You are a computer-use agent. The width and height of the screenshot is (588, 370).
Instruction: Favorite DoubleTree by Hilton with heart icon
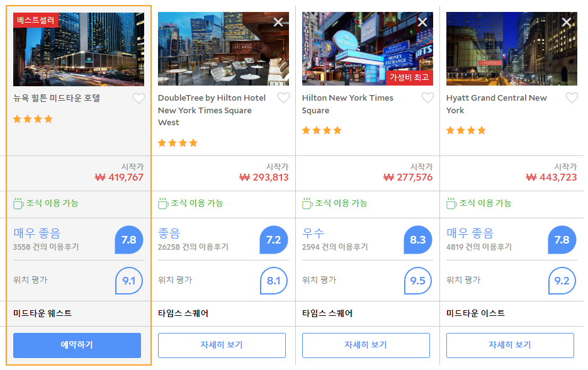(x=283, y=98)
